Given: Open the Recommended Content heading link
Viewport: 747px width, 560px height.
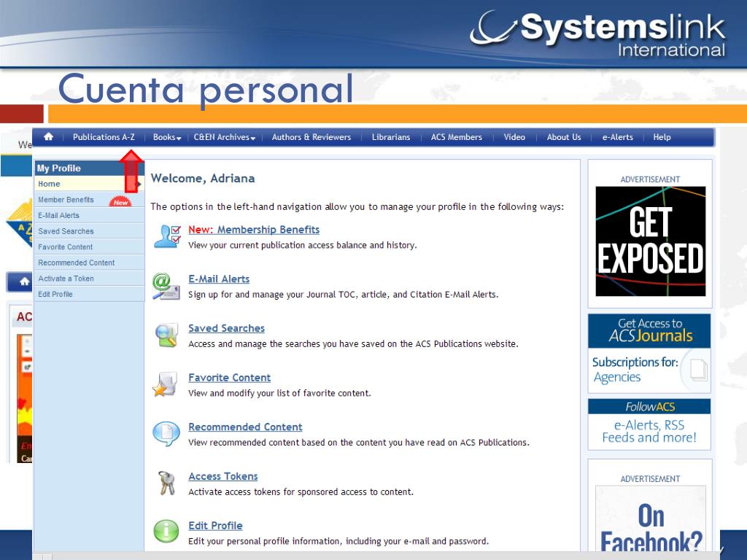Looking at the screenshot, I should click(245, 427).
